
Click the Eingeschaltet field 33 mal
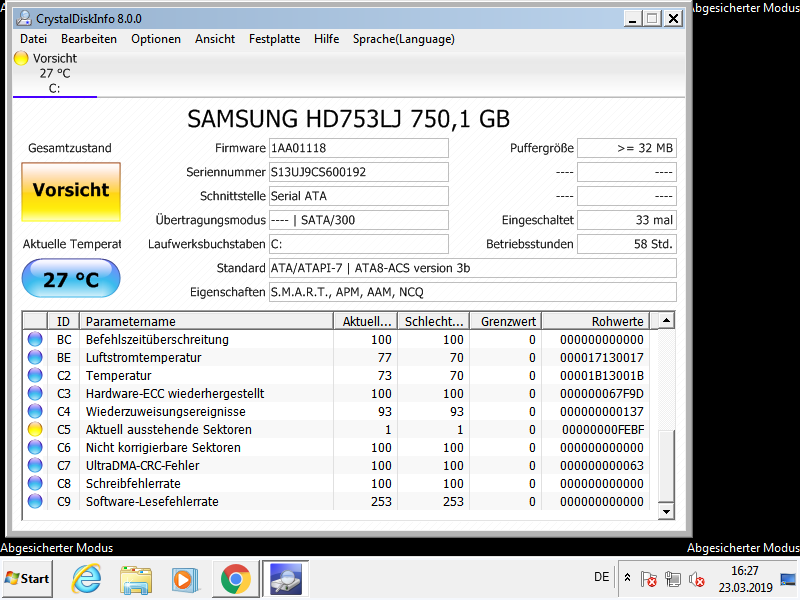coord(627,220)
